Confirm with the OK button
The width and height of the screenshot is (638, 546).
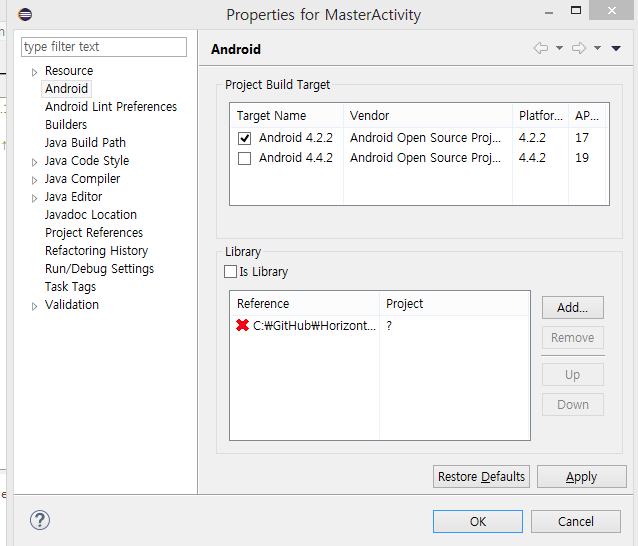(x=478, y=522)
